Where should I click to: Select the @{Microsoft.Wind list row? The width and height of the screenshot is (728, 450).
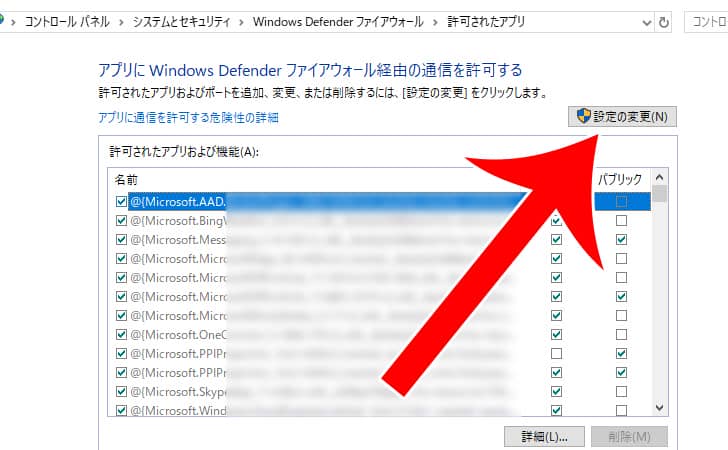(380, 410)
